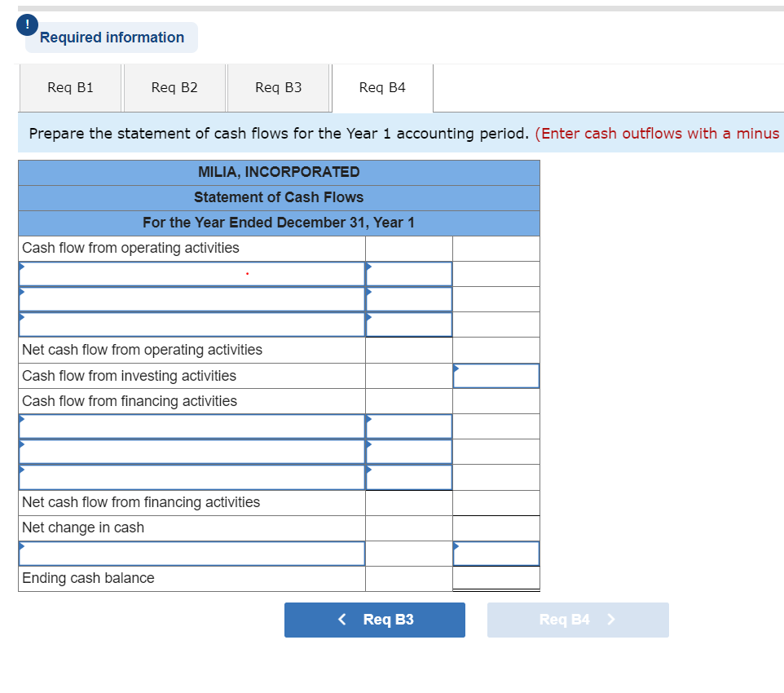
Task: Open the first financing activities description dropdown
Action: (x=192, y=426)
